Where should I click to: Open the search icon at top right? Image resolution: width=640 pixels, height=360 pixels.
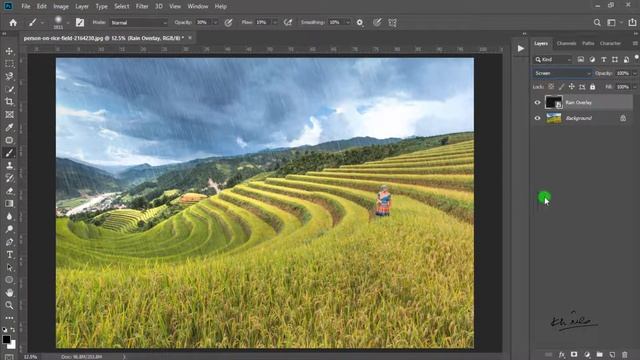[x=597, y=22]
